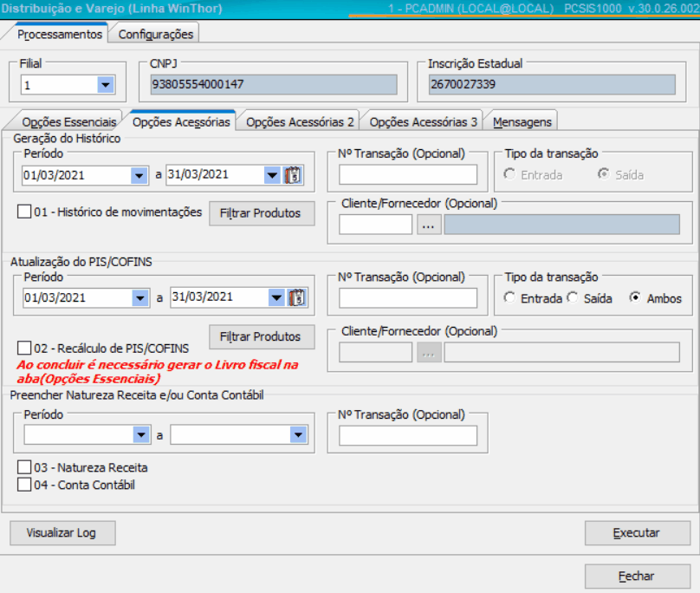This screenshot has height=593, width=700.
Task: Click ellipsis lookup for Geração do Histórico Cliente/Fornecedor
Action: [x=429, y=225]
